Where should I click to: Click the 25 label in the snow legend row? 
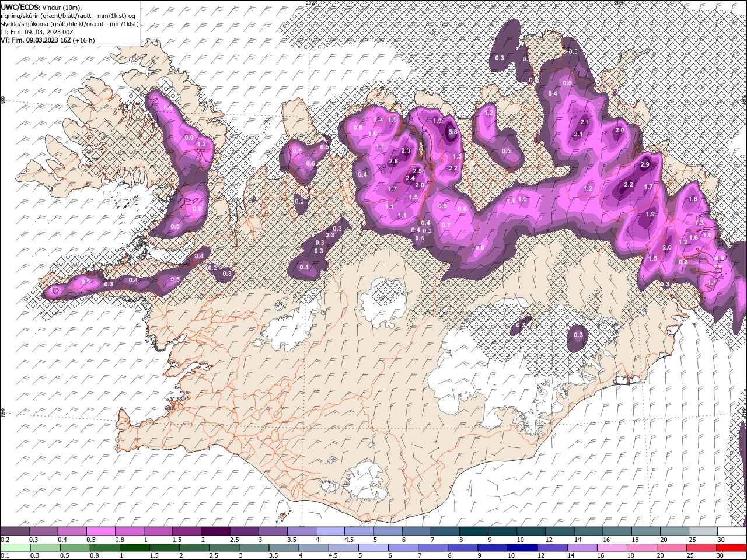[693, 540]
